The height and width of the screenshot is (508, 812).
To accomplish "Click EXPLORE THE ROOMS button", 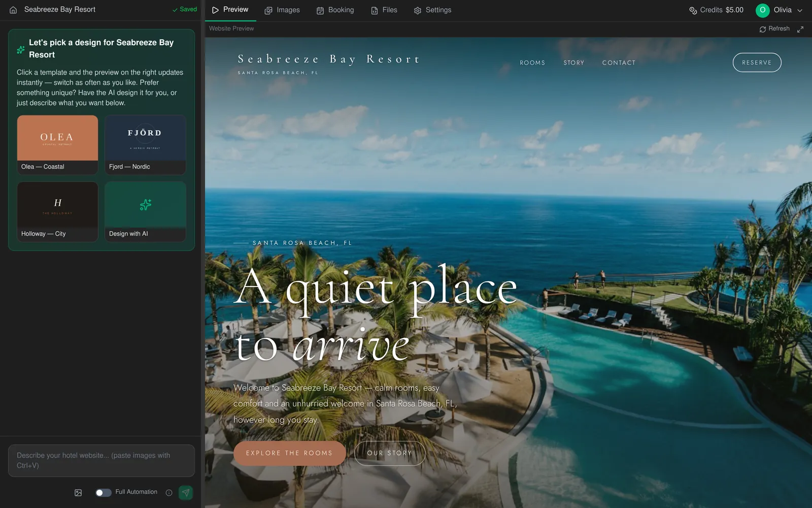I will [x=289, y=453].
